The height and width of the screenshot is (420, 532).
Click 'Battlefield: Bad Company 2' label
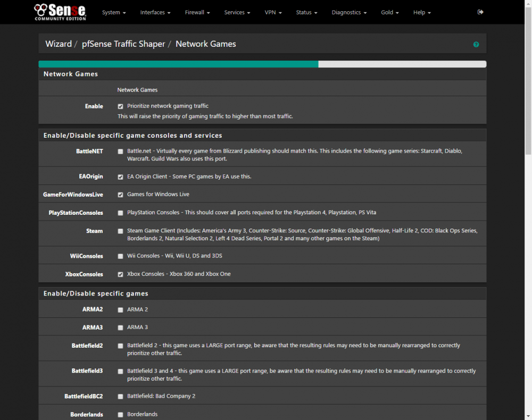161,396
